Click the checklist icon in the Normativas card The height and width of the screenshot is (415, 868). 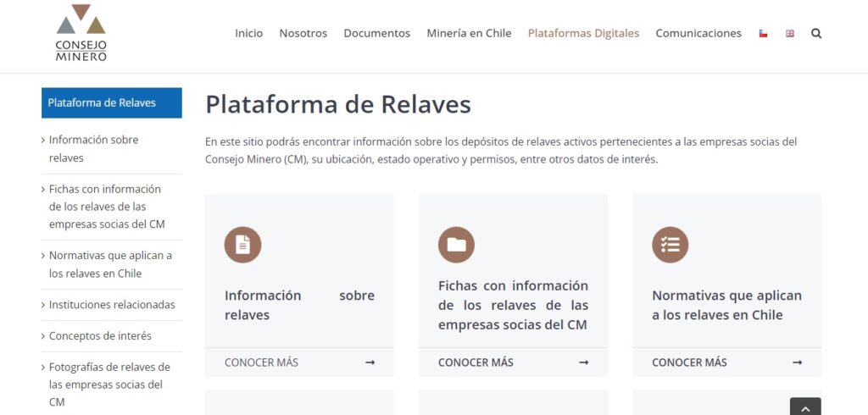pyautogui.click(x=670, y=245)
